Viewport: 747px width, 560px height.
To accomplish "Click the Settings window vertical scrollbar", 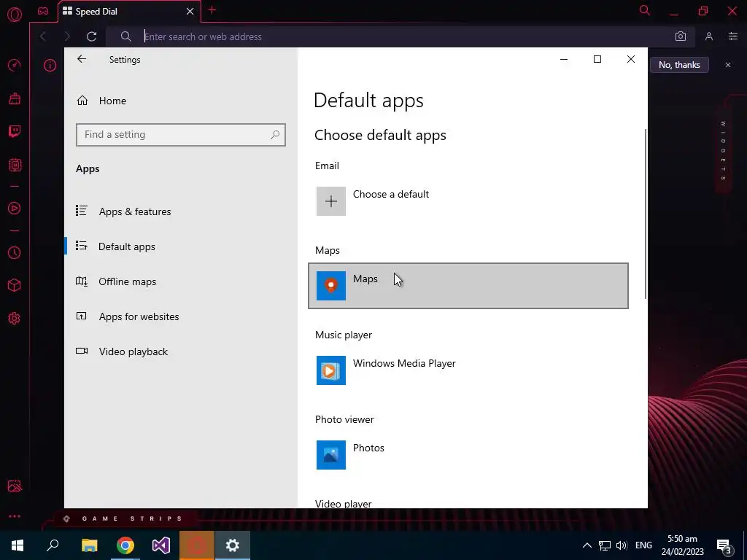I will (x=645, y=214).
